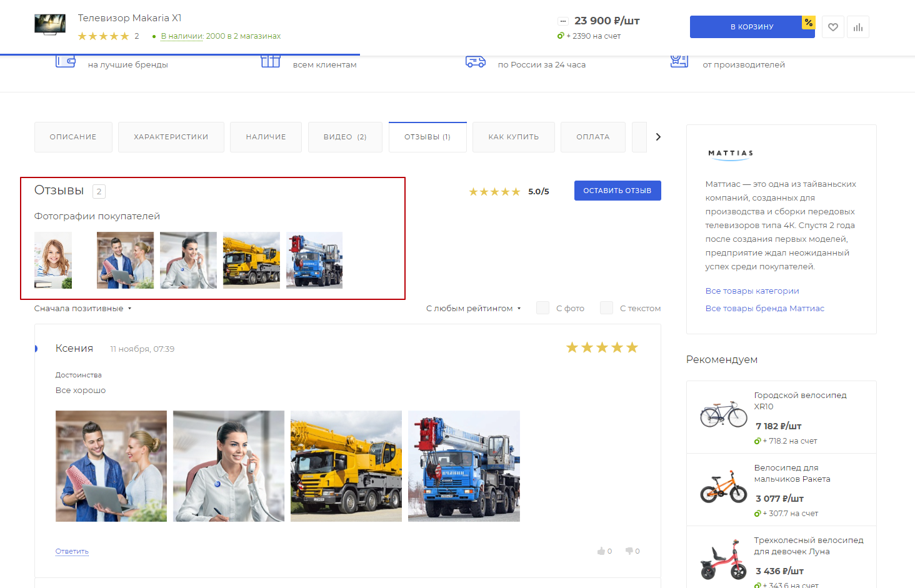Switch to the Характеристики tab
Viewport: 915px width, 588px height.
[x=171, y=137]
